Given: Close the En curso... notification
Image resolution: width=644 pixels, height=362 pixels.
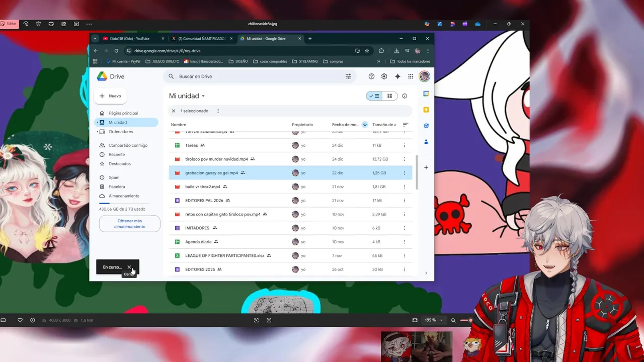Looking at the screenshot, I should click(x=129, y=267).
